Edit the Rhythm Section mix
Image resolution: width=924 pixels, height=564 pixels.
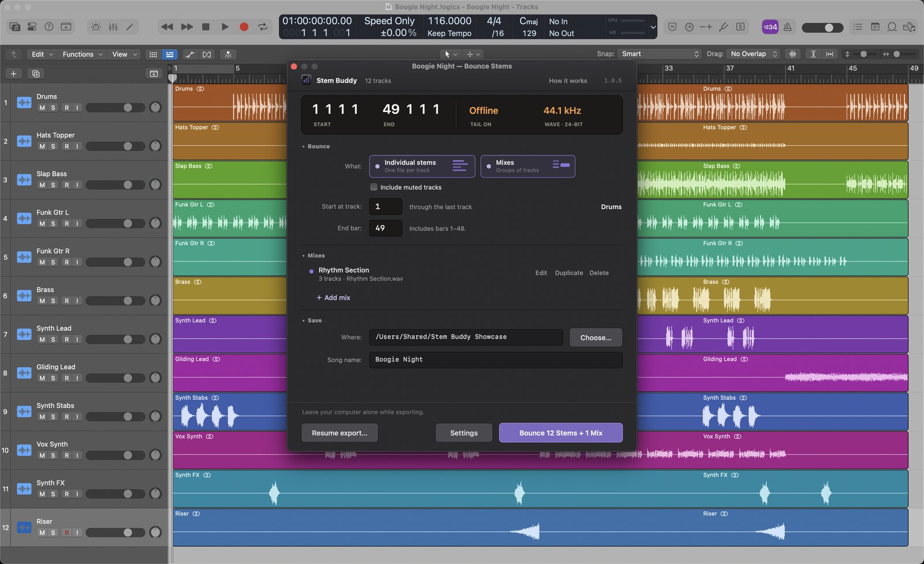(x=541, y=273)
